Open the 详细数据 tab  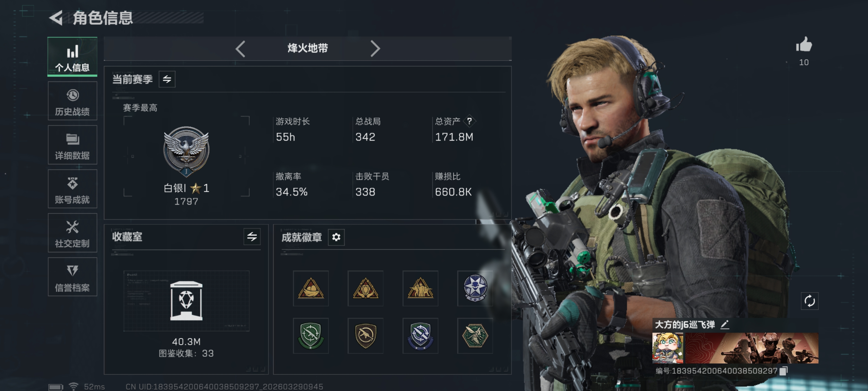[72, 145]
